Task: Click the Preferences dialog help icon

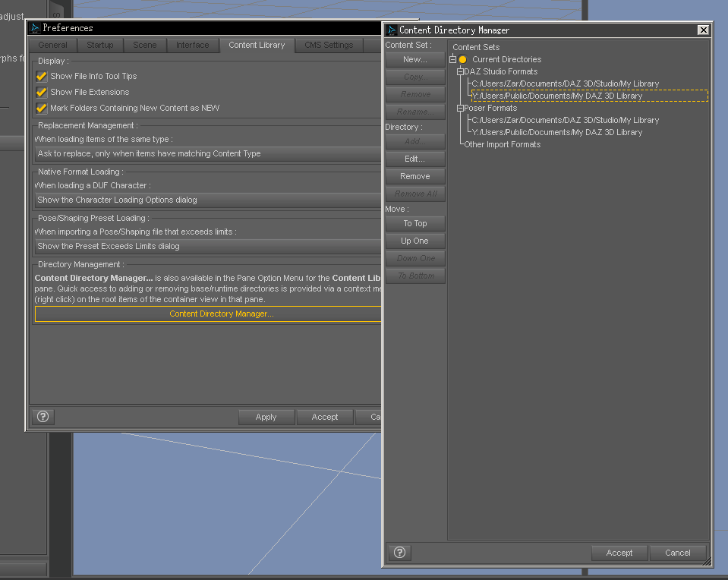Action: (x=43, y=417)
